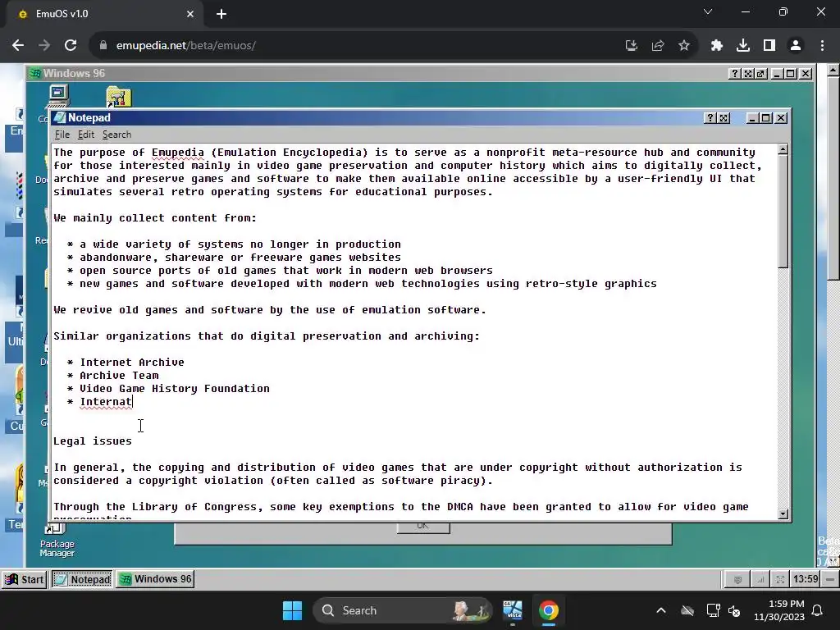Click the browser back arrow
This screenshot has height=630, width=840.
[x=18, y=46]
